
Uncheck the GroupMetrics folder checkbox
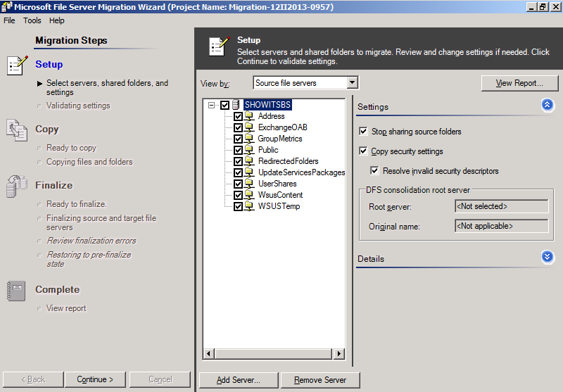(238, 139)
